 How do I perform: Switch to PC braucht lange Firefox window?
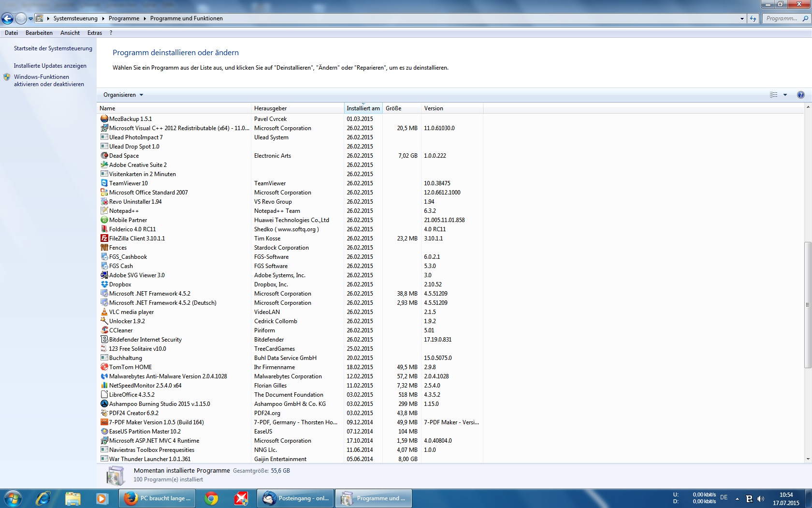(x=158, y=498)
